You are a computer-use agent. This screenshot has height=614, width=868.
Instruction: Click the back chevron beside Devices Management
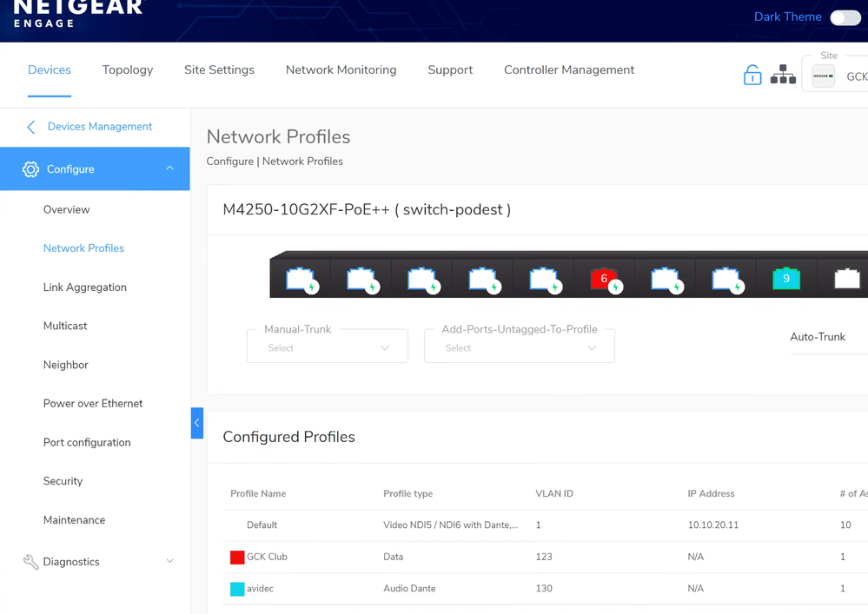[31, 127]
